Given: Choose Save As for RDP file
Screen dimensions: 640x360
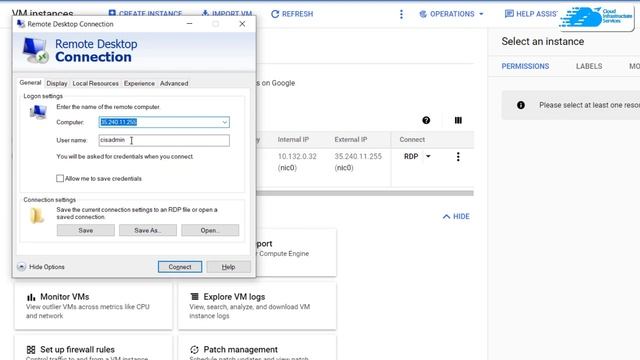Looking at the screenshot, I should pyautogui.click(x=148, y=230).
